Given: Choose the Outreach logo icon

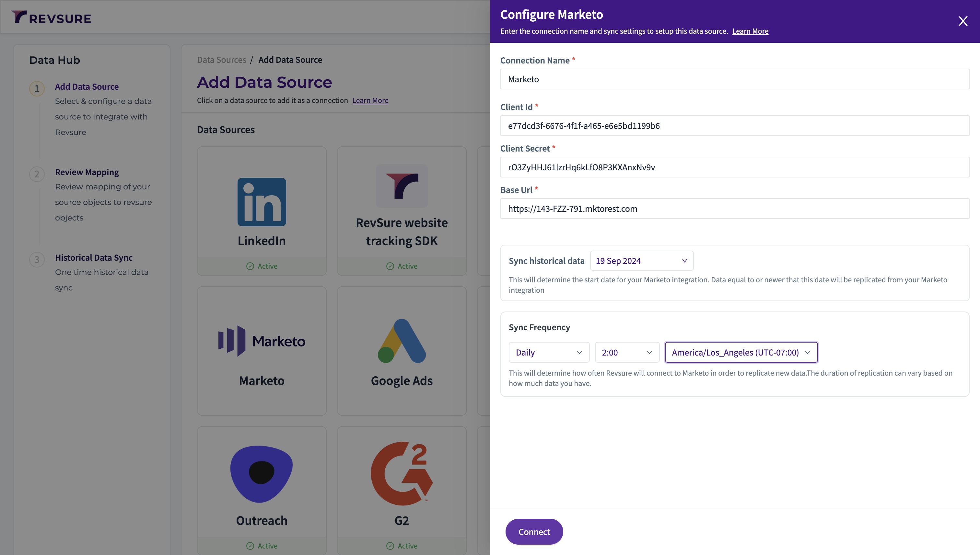Looking at the screenshot, I should pos(262,474).
